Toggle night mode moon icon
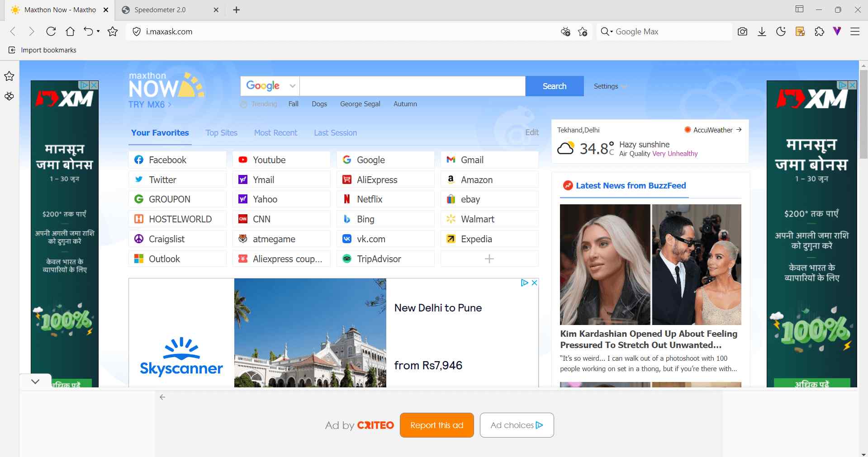This screenshot has height=457, width=868. (x=781, y=31)
